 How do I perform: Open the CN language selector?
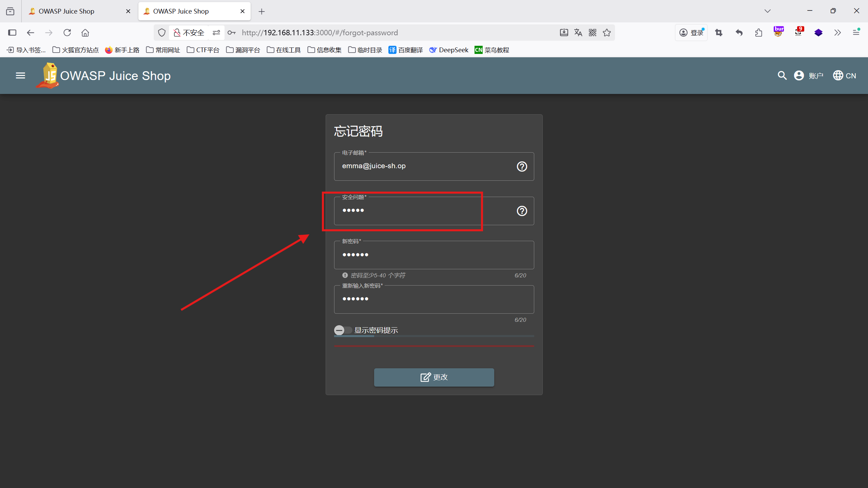(844, 75)
